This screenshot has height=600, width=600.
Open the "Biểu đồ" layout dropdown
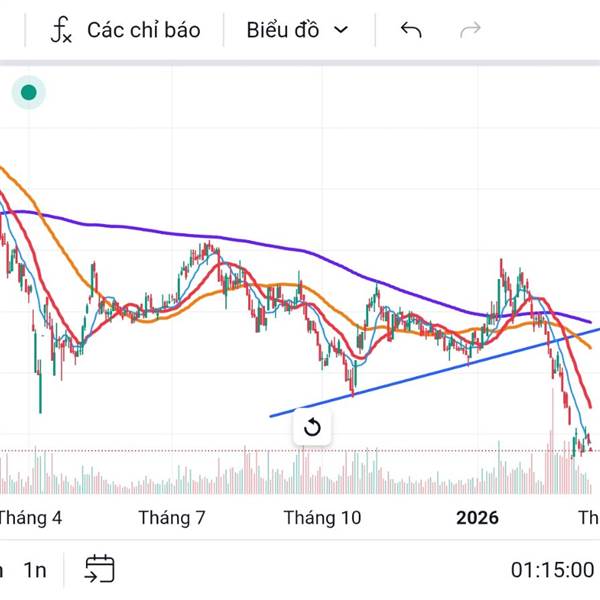(x=283, y=30)
